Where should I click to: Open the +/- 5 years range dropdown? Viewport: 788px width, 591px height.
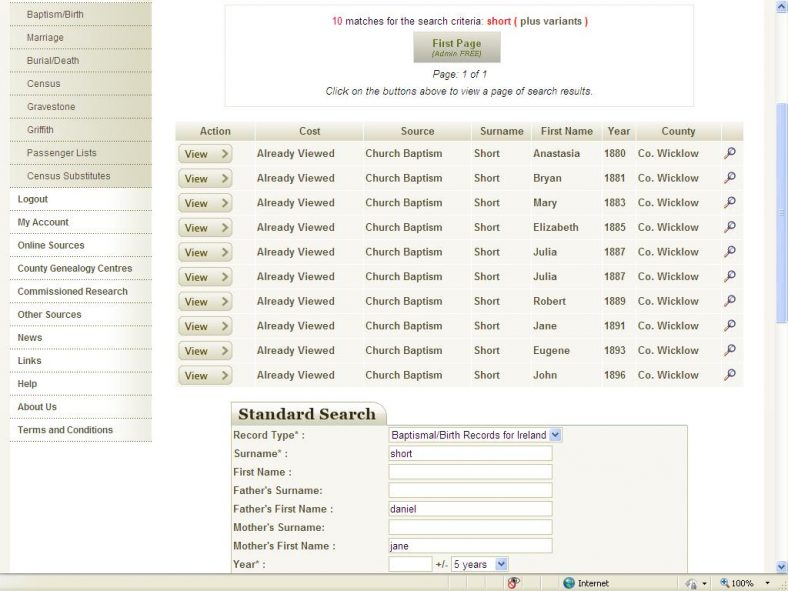pos(501,564)
